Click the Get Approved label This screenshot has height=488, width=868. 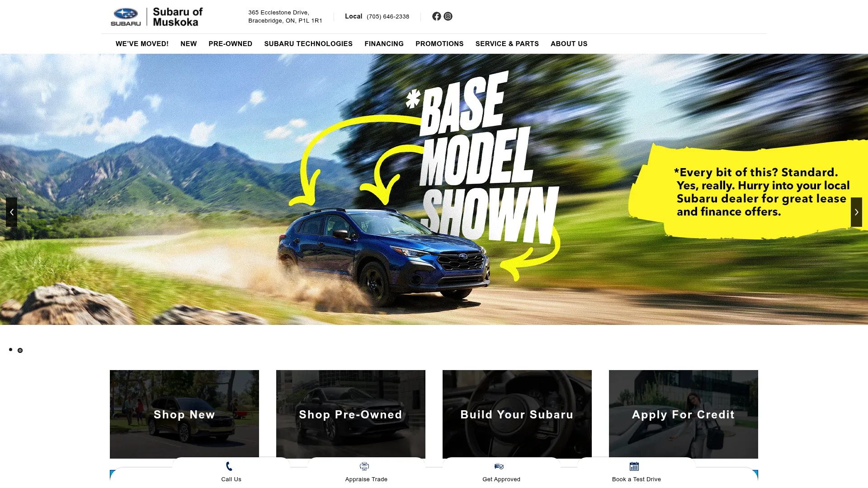point(501,479)
